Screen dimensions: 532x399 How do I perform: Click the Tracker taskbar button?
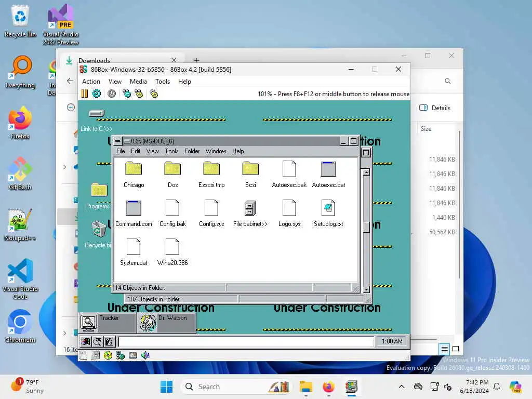pos(108,323)
